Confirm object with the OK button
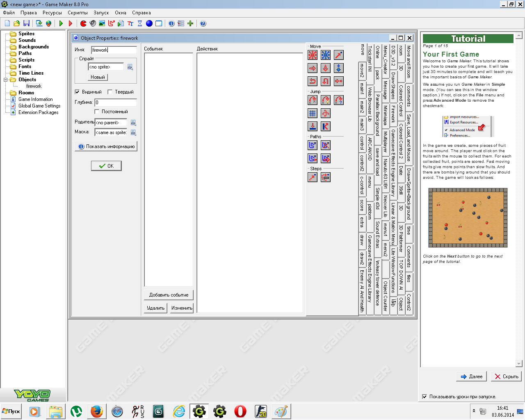This screenshot has height=420, width=525. (x=106, y=166)
